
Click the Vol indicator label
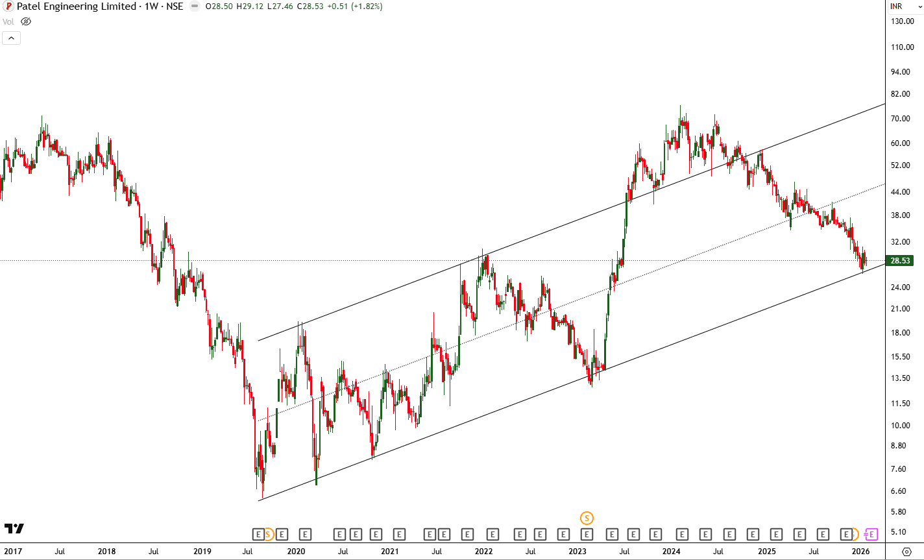tap(8, 21)
